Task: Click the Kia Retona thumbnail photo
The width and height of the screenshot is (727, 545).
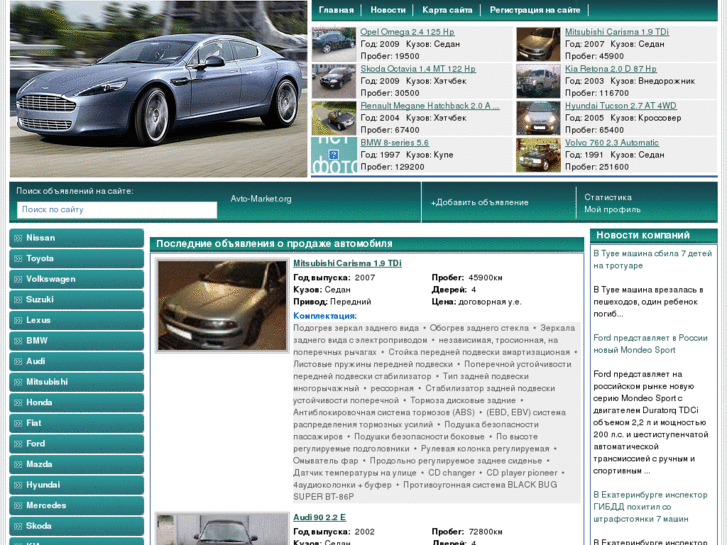Action: (x=538, y=81)
